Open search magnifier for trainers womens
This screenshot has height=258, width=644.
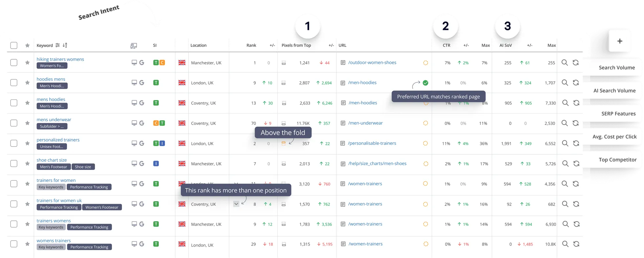click(x=565, y=224)
